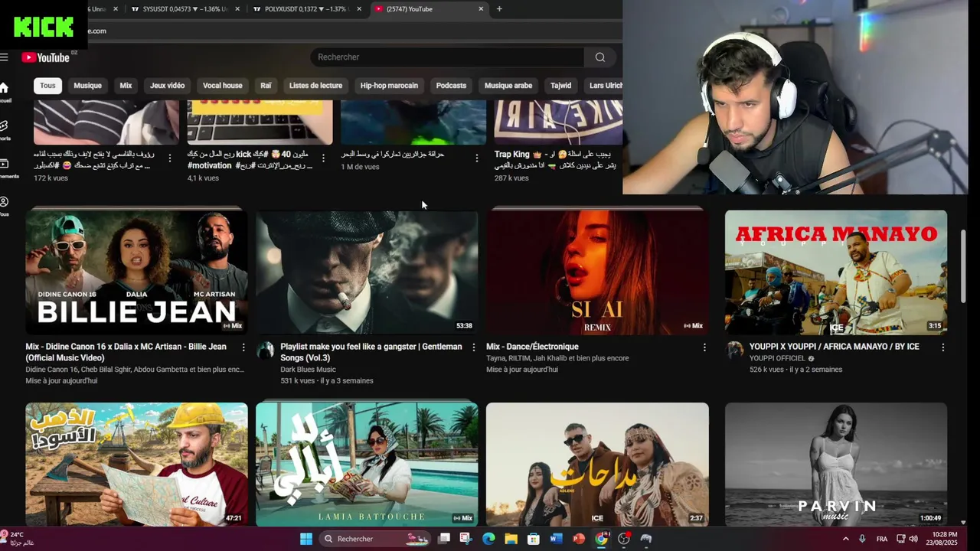The image size is (980, 551).
Task: Launch Microsoft Edge from taskbar
Action: tap(488, 539)
